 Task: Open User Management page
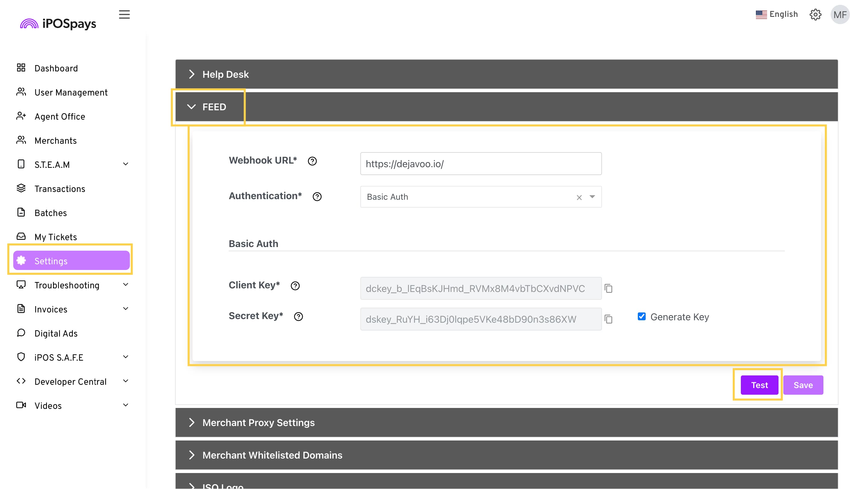point(71,93)
